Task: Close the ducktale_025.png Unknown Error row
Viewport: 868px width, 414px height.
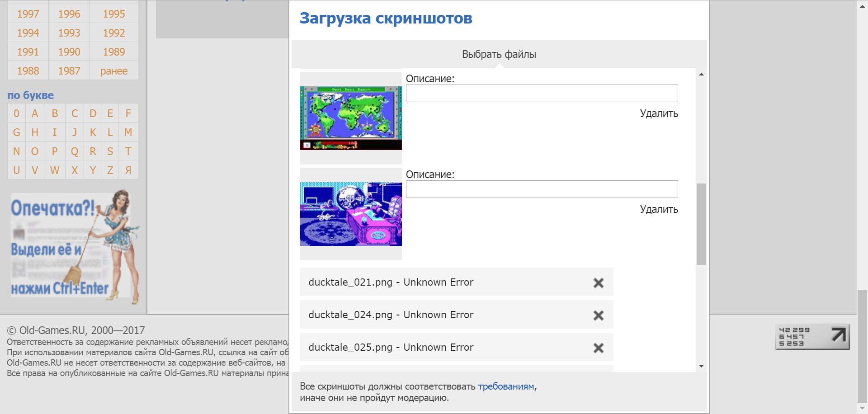Action: pyautogui.click(x=599, y=348)
